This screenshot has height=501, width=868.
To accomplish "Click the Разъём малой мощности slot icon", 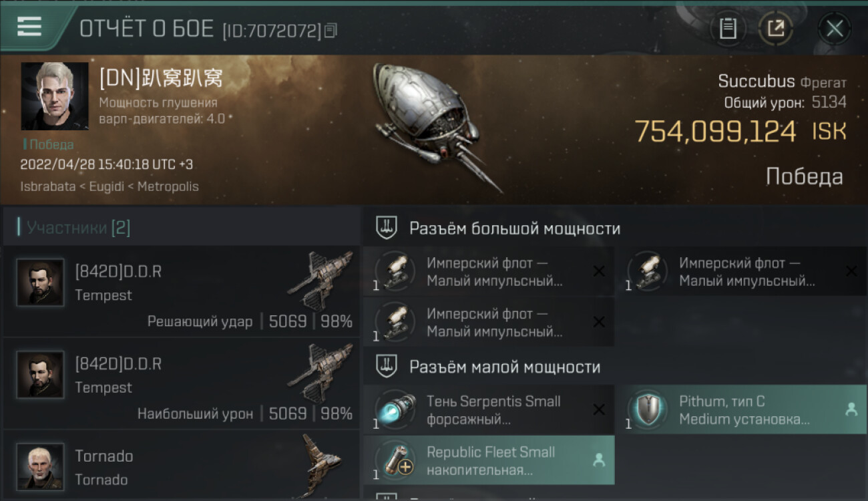I will (387, 367).
